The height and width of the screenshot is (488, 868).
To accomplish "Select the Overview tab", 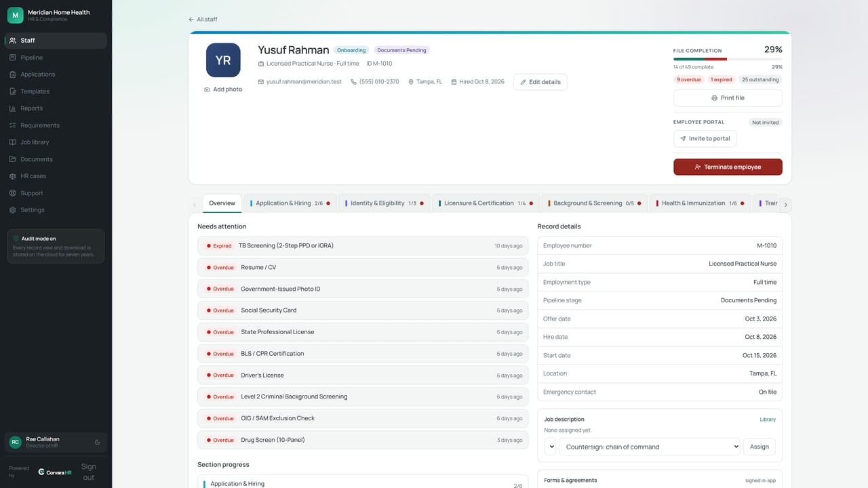I will 222,203.
